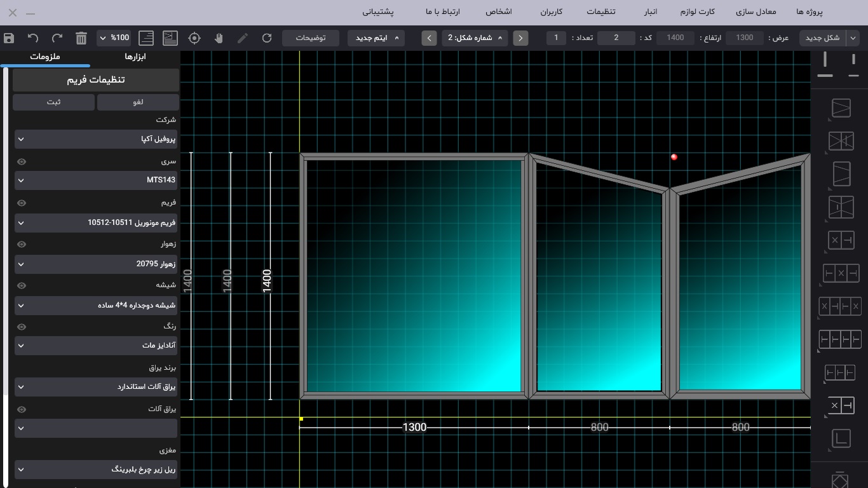The height and width of the screenshot is (488, 868).
Task: Open the پروفیل آکپا company dropdown
Action: click(96, 139)
